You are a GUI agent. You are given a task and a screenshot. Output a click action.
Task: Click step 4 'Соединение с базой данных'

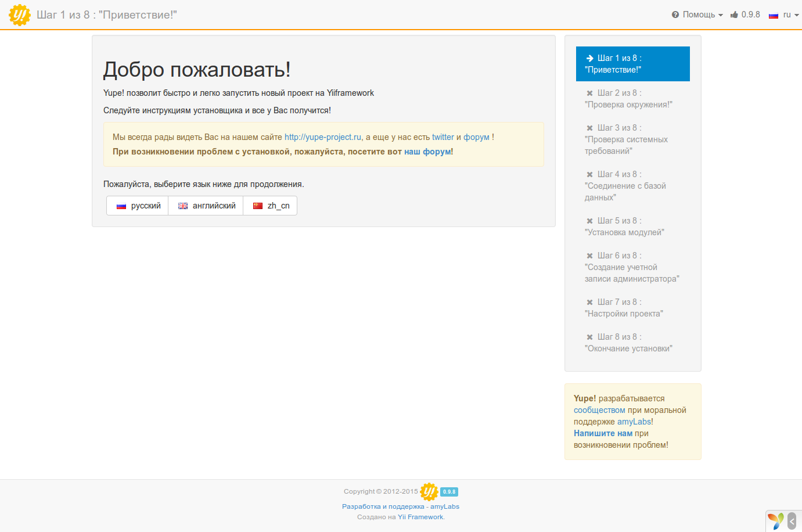pos(625,186)
